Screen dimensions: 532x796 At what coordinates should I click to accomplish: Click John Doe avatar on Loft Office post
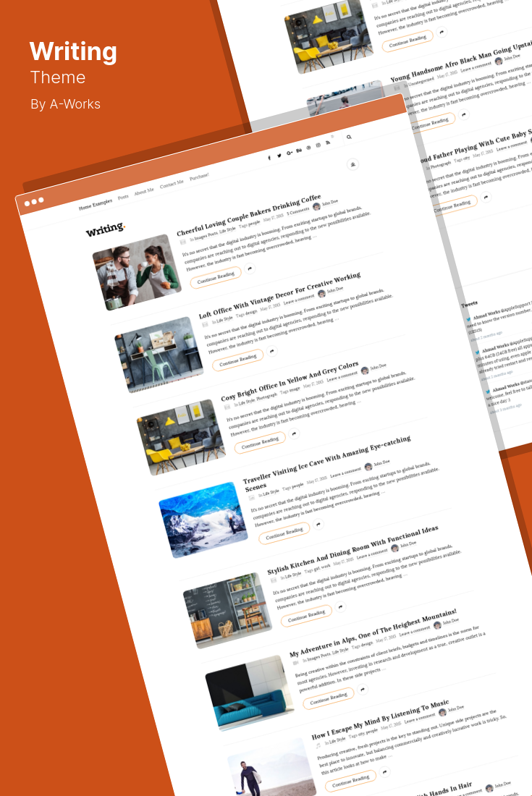coord(321,294)
